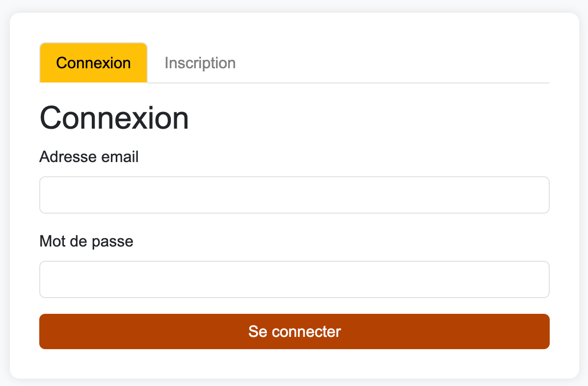This screenshot has height=386, width=588.
Task: Submit the login with Se connecter
Action: [x=294, y=331]
